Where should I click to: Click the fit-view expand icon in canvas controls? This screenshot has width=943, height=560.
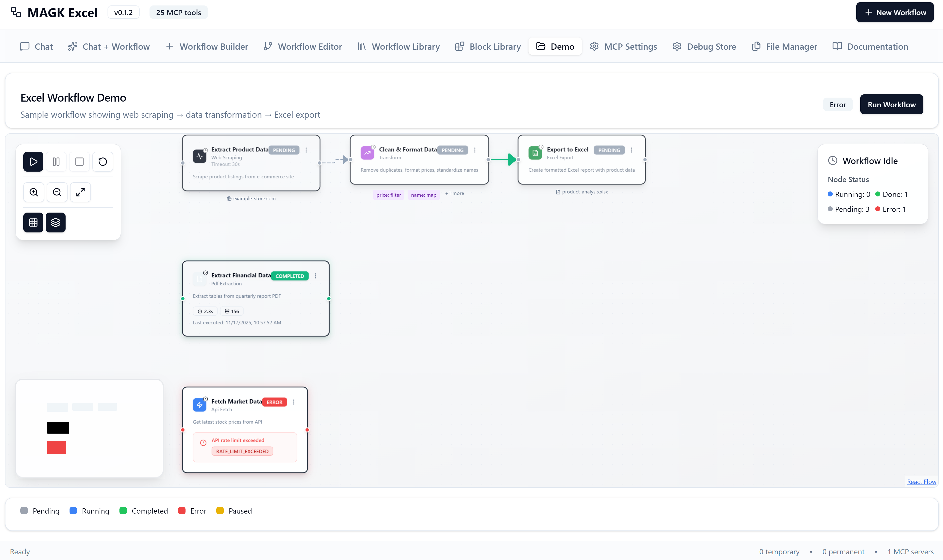[x=80, y=192]
